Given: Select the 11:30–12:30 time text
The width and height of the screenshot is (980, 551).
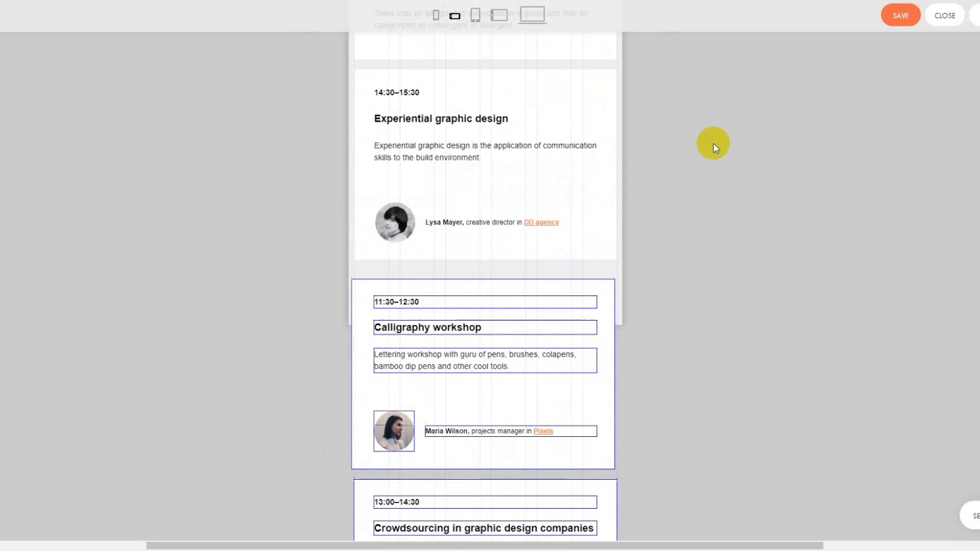Looking at the screenshot, I should coord(485,302).
